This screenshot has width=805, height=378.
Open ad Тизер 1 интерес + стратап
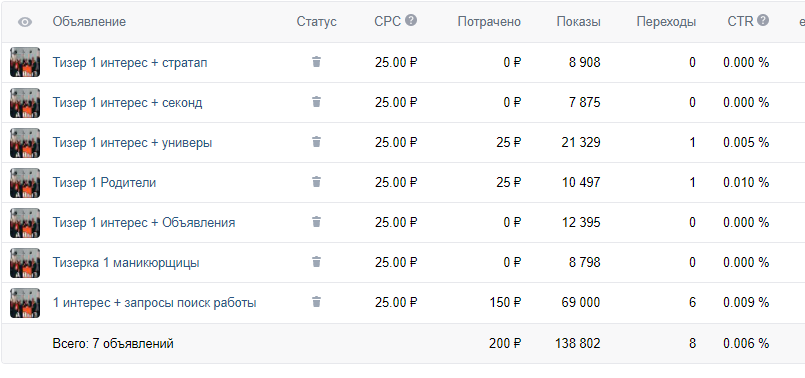(x=130, y=63)
